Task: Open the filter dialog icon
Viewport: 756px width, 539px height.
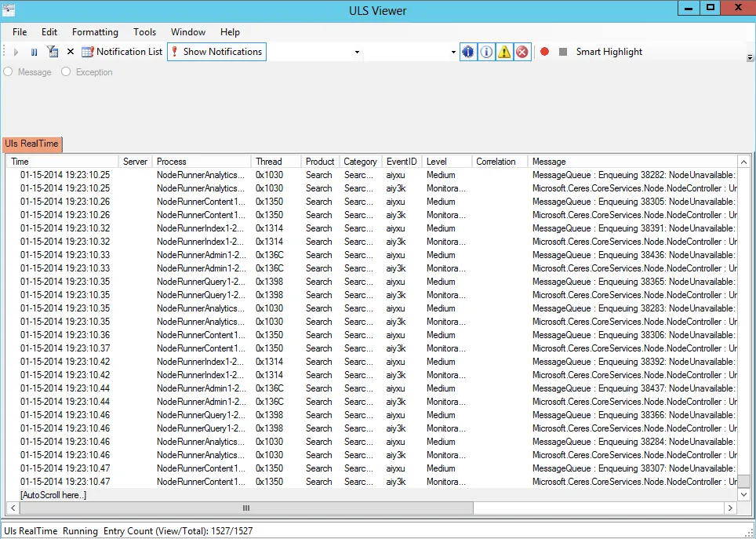Action: tap(52, 52)
